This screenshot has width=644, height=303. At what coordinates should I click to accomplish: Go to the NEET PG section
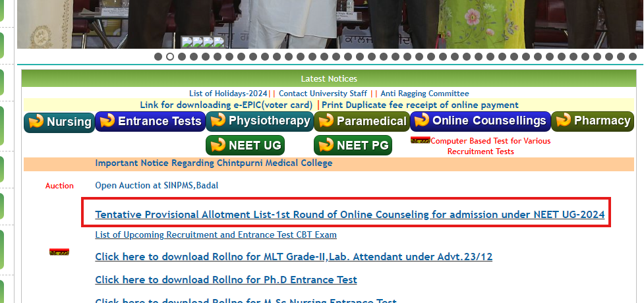tap(353, 146)
